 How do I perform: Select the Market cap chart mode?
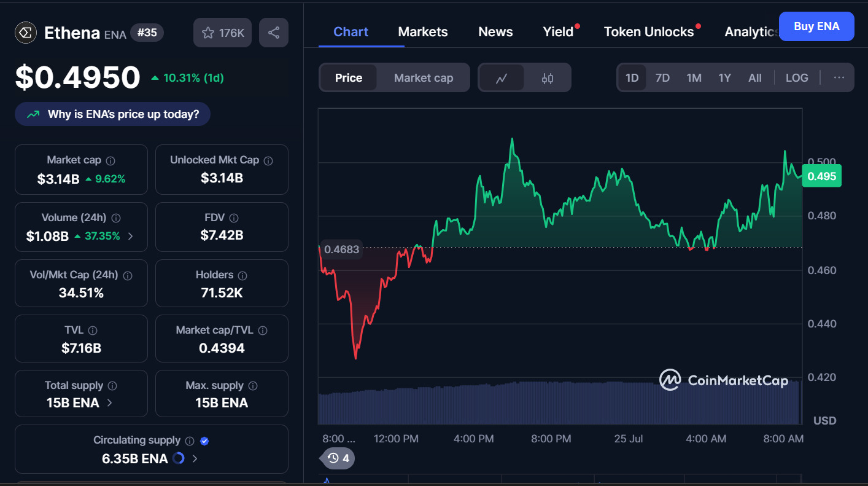coord(424,78)
